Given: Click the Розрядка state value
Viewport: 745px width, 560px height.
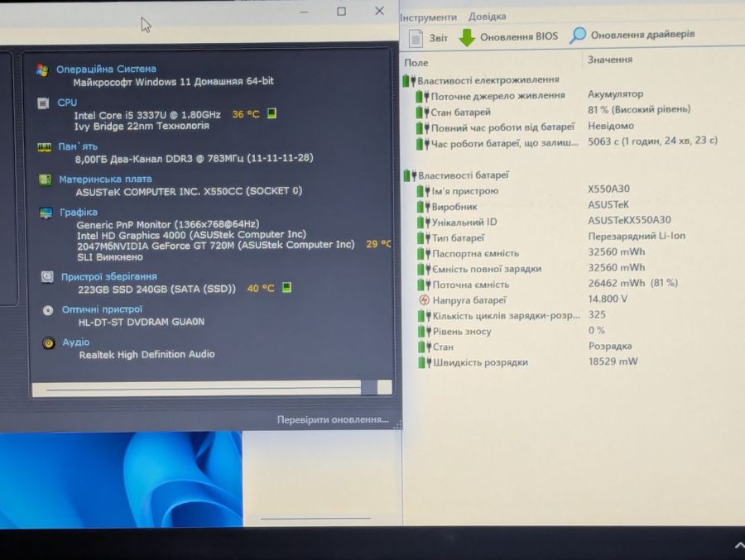Looking at the screenshot, I should pyautogui.click(x=610, y=346).
